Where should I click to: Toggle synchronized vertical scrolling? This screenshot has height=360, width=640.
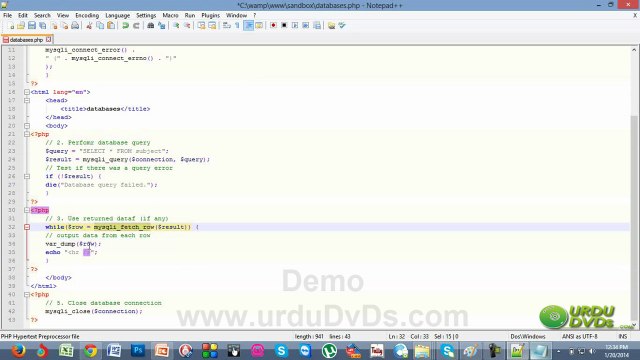201,26
